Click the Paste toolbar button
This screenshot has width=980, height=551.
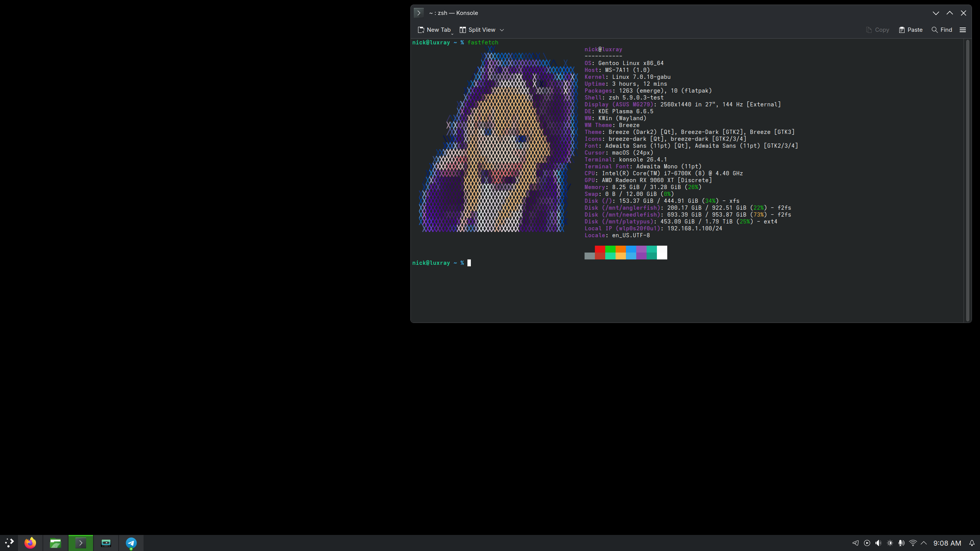(911, 30)
